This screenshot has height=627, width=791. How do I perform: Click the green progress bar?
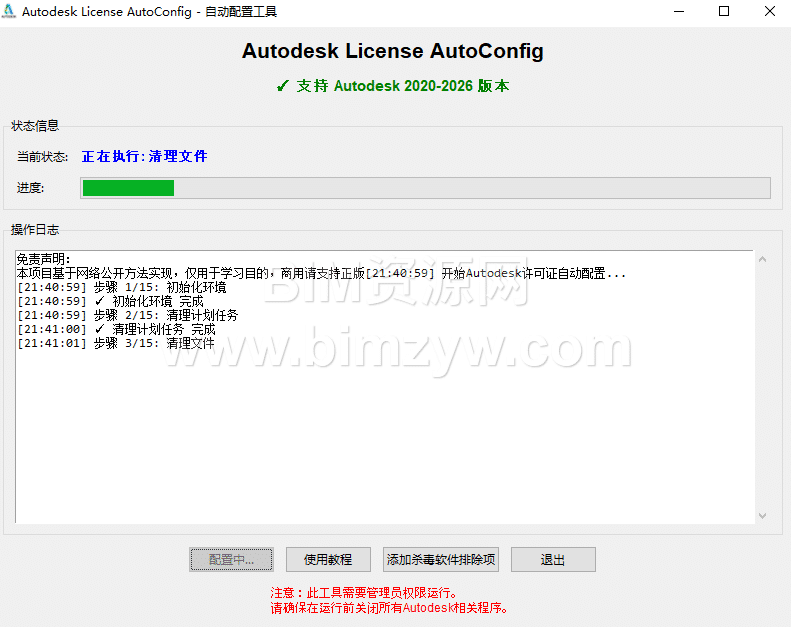pos(128,188)
